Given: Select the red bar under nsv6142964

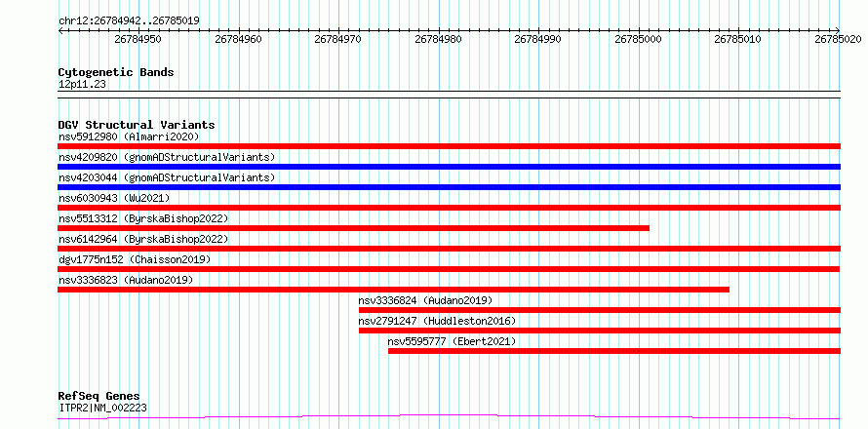Looking at the screenshot, I should 449,249.
